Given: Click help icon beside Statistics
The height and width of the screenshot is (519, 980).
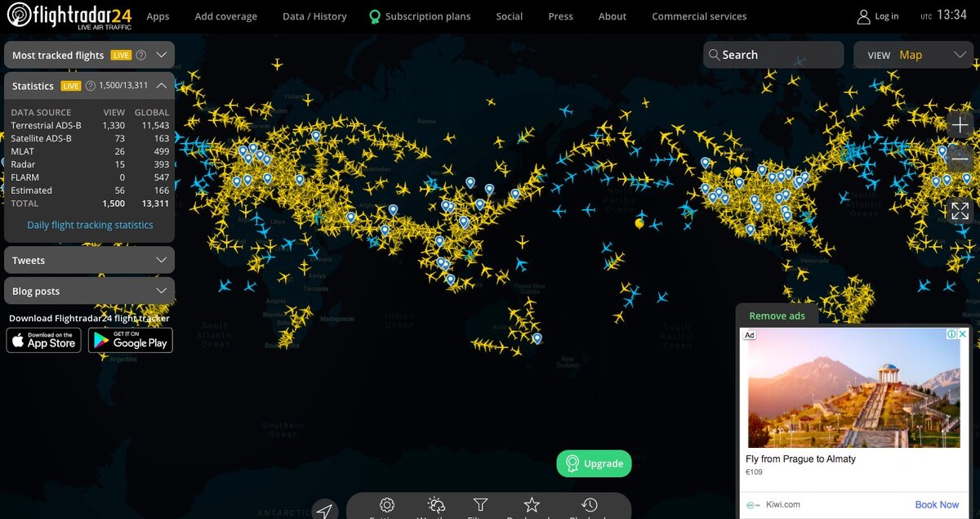Looking at the screenshot, I should point(90,86).
